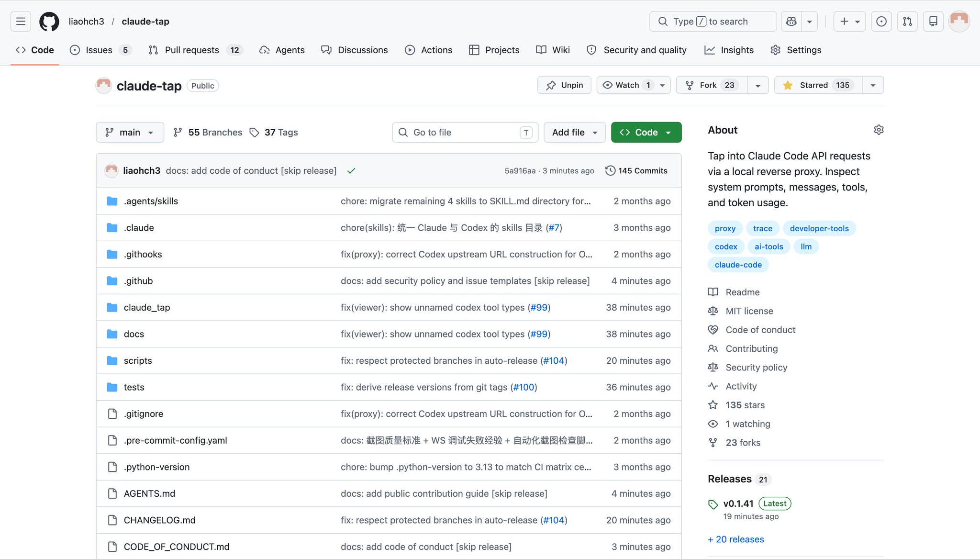Select the developer-tools topic tag
Screen dimensions: 980x559
[819, 228]
